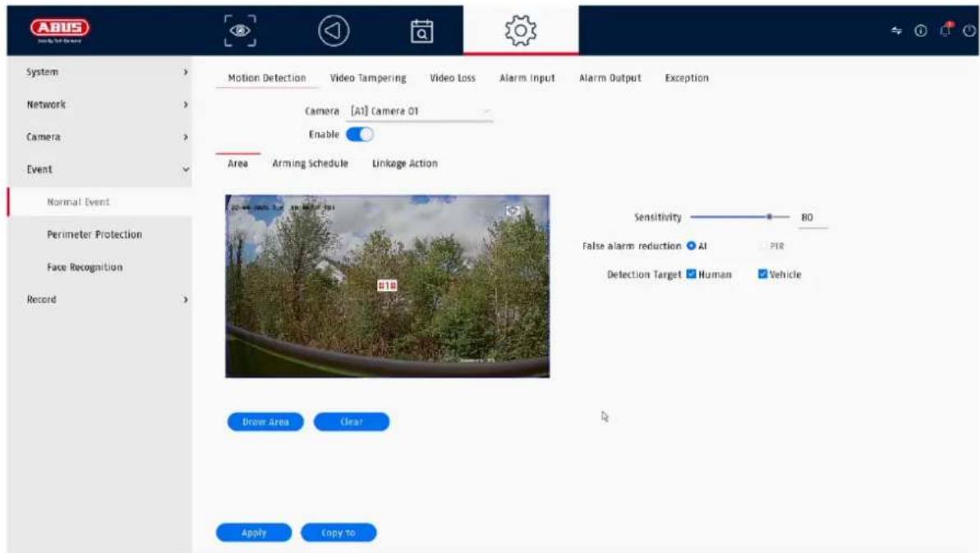Toggle the motion detection Enable switch
Image resolution: width=980 pixels, height=553 pixels.
(359, 134)
